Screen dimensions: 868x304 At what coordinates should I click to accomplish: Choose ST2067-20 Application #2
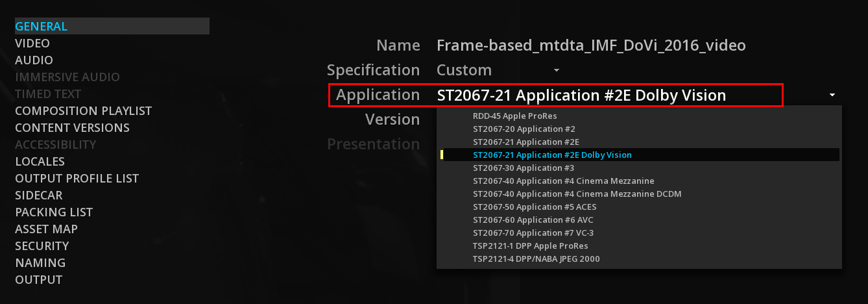524,129
